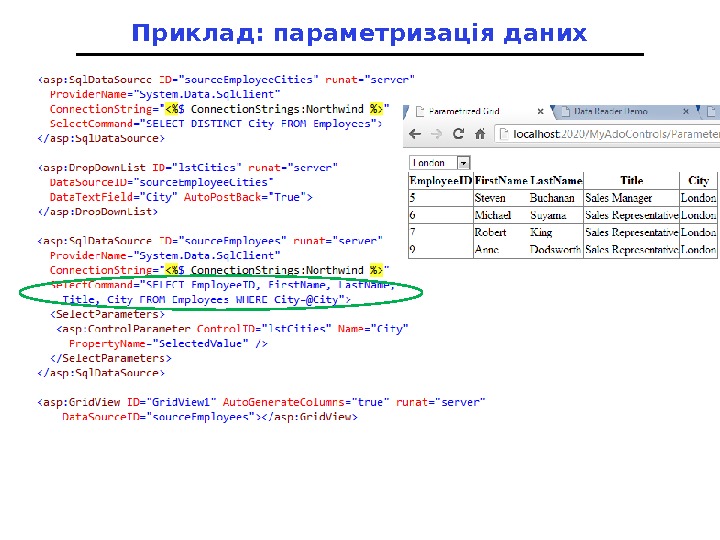720x540 pixels.
Task: Switch to the Parametrized Grid tab
Action: point(478,111)
